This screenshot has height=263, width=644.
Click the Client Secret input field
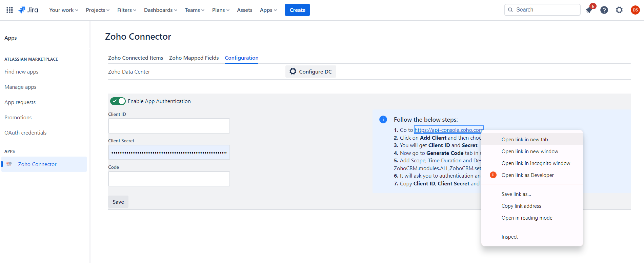pyautogui.click(x=169, y=152)
